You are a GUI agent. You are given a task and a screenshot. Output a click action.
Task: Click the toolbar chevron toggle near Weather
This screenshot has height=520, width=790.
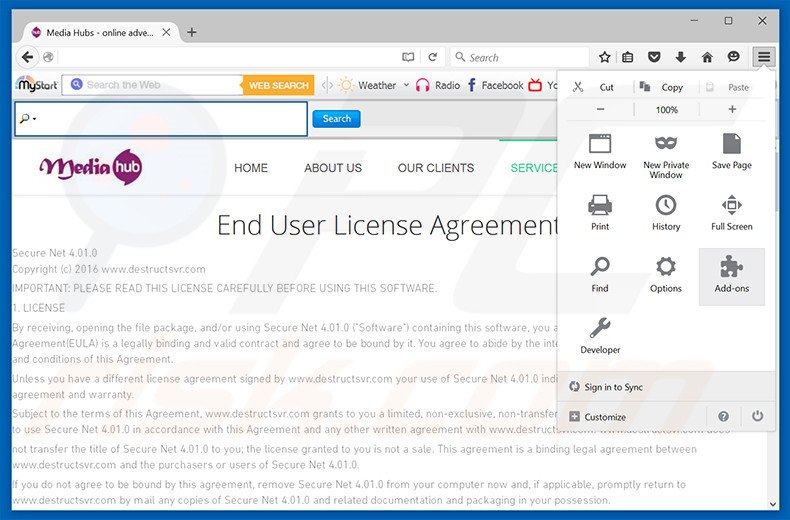(x=327, y=85)
